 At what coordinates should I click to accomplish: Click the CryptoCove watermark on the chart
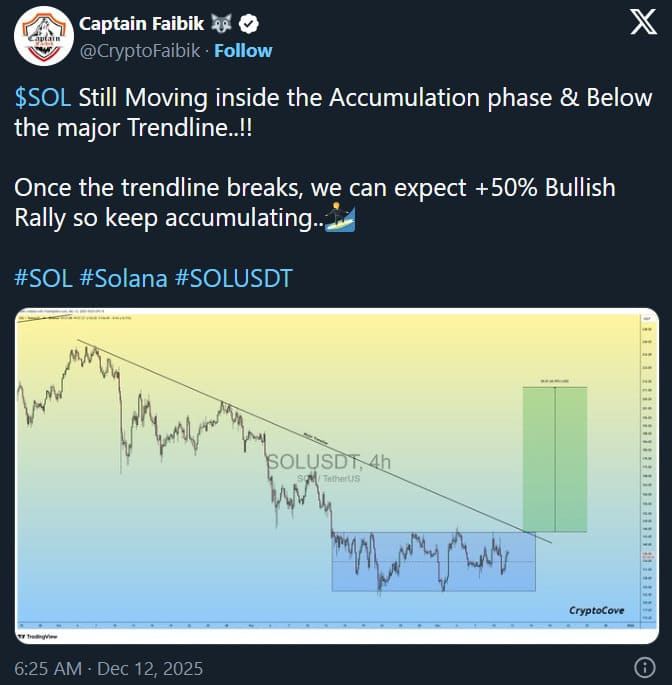597,610
